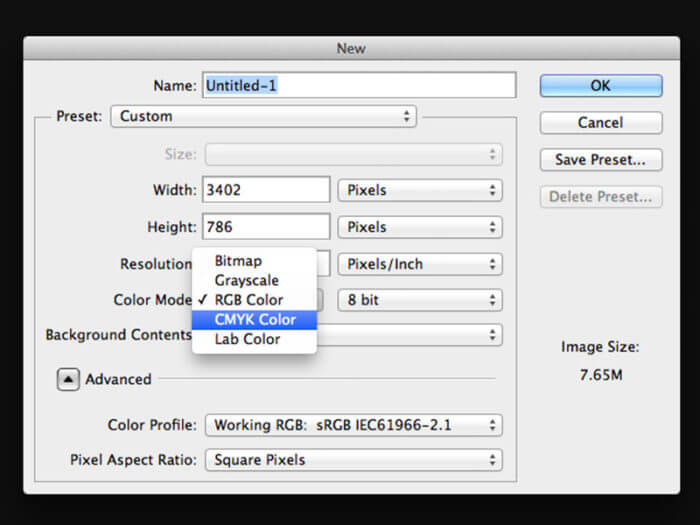Viewport: 700px width, 525px height.
Task: Open the Pixels/Inch resolution units dropdown
Action: point(420,264)
